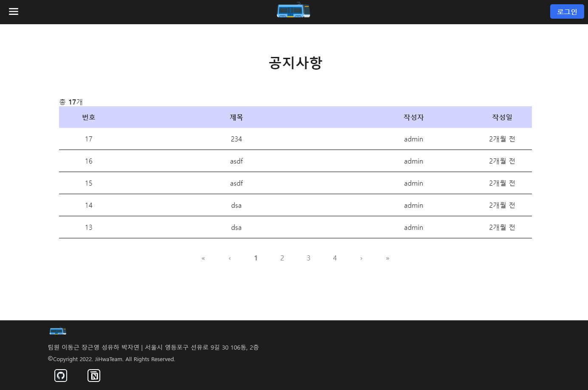Click the date 2개월 전 in row 17
This screenshot has width=588, height=390.
click(502, 139)
